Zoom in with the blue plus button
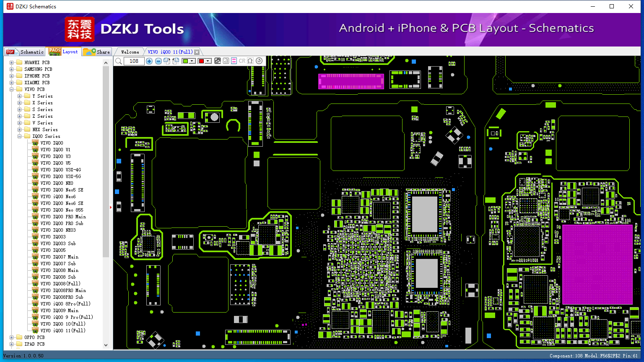 tap(149, 61)
